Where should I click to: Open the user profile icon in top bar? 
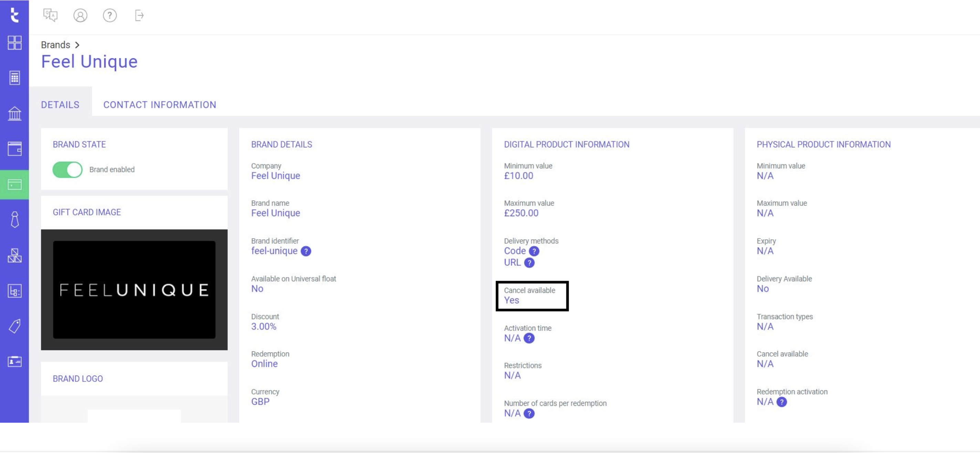coord(80,15)
